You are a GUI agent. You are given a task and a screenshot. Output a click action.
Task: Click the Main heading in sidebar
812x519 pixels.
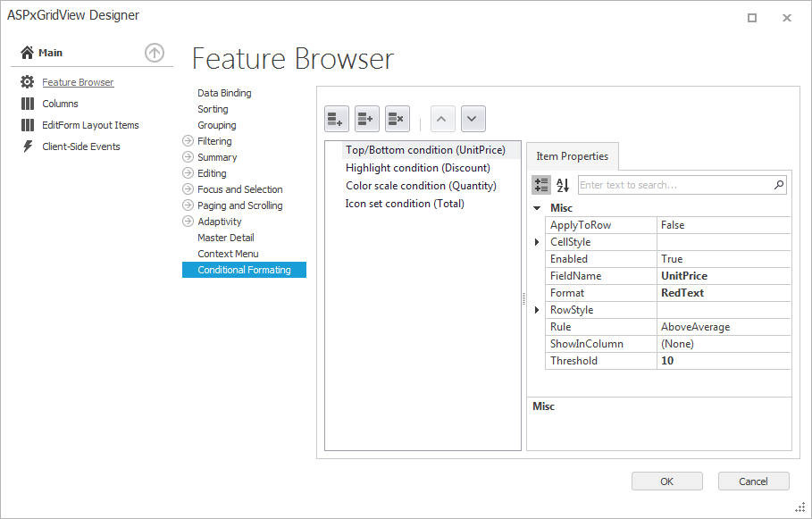pyautogui.click(x=50, y=53)
